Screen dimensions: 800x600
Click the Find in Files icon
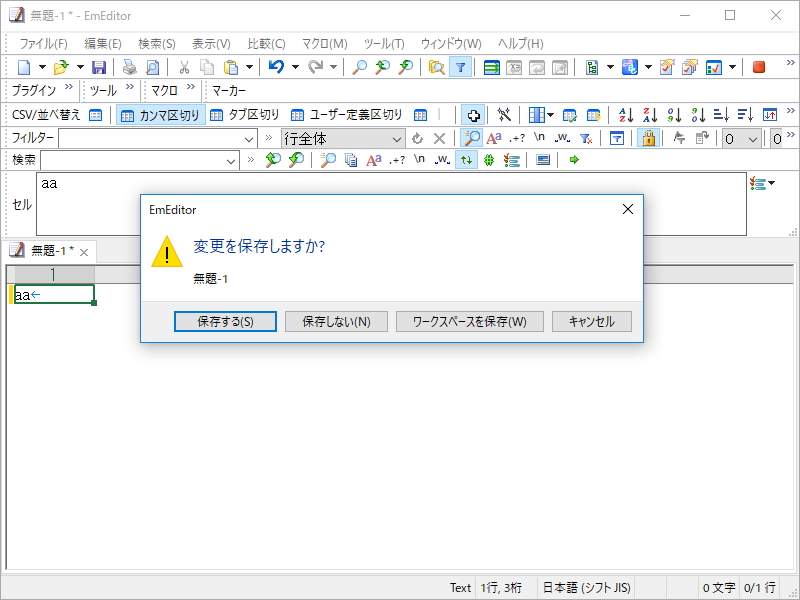coord(436,67)
